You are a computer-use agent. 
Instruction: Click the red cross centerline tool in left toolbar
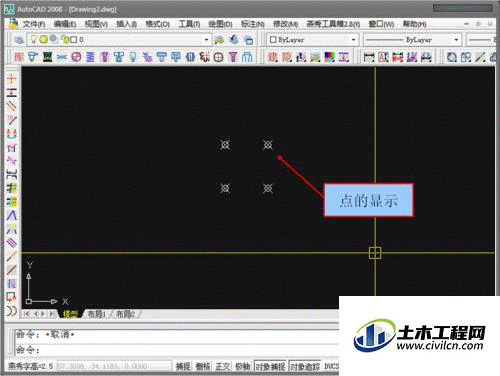coord(11,79)
